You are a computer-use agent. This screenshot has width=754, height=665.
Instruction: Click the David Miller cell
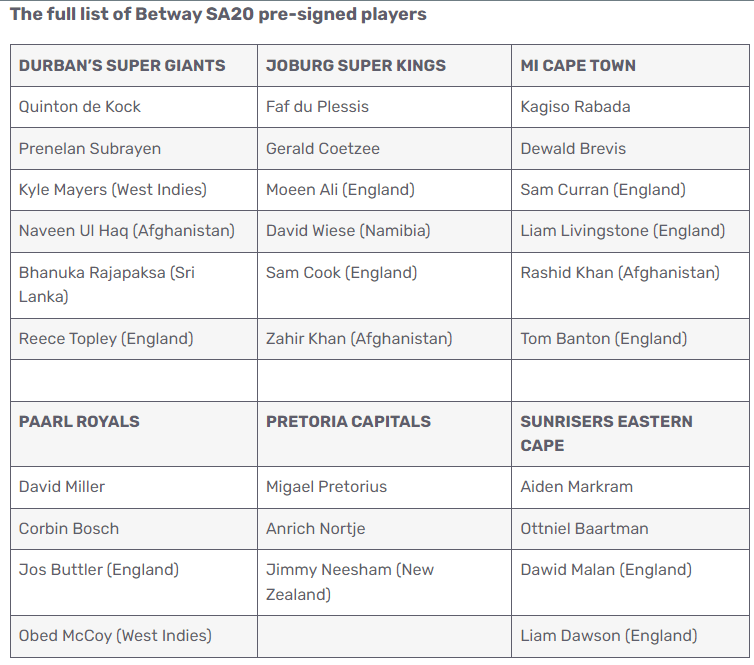tap(134, 487)
